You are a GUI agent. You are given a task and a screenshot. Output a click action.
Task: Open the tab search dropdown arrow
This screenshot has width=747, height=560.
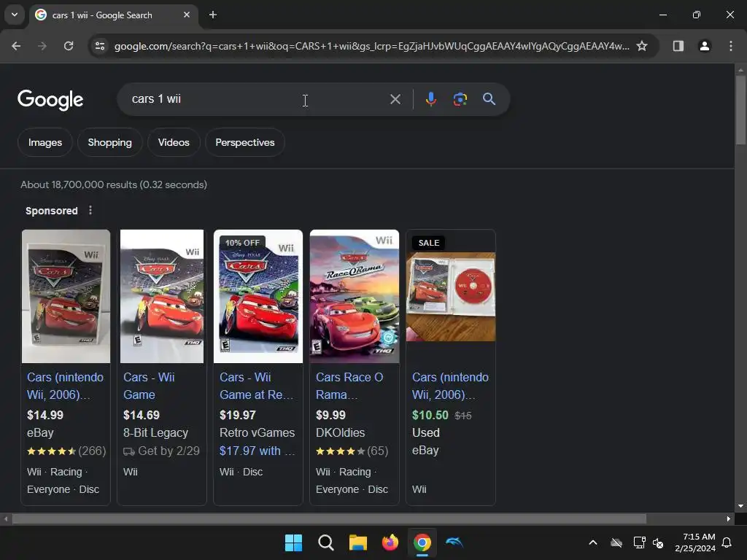15,15
